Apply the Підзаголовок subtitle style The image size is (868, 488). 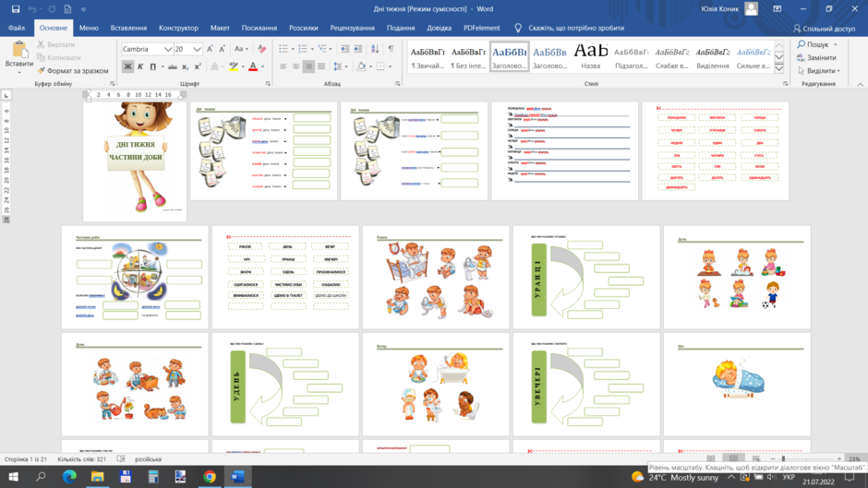pos(632,57)
